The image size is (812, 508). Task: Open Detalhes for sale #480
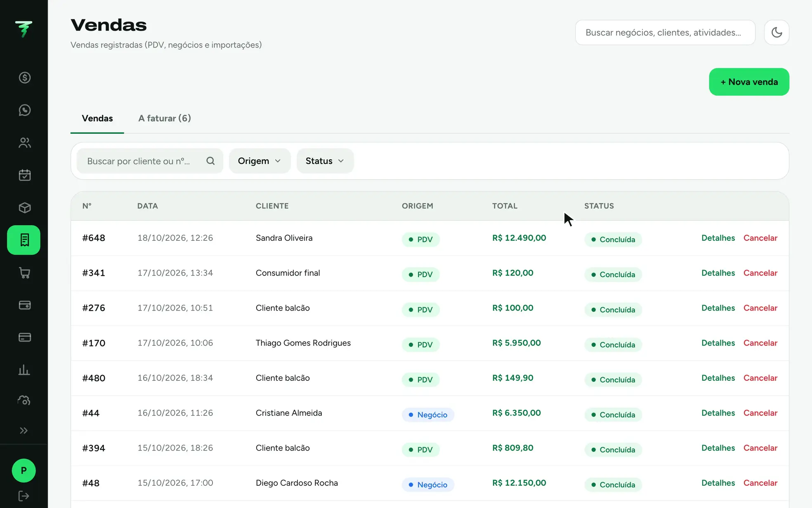pyautogui.click(x=718, y=378)
